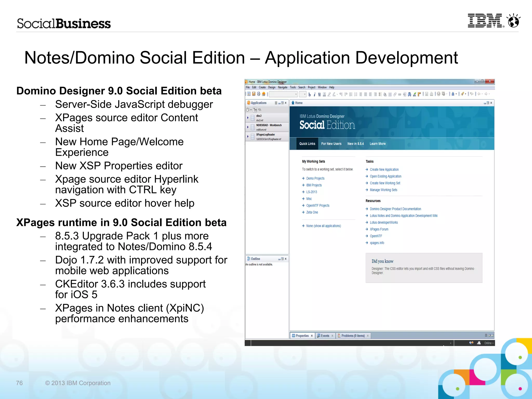Open the Search menu
Screen dimensions: 532x399
coord(302,87)
